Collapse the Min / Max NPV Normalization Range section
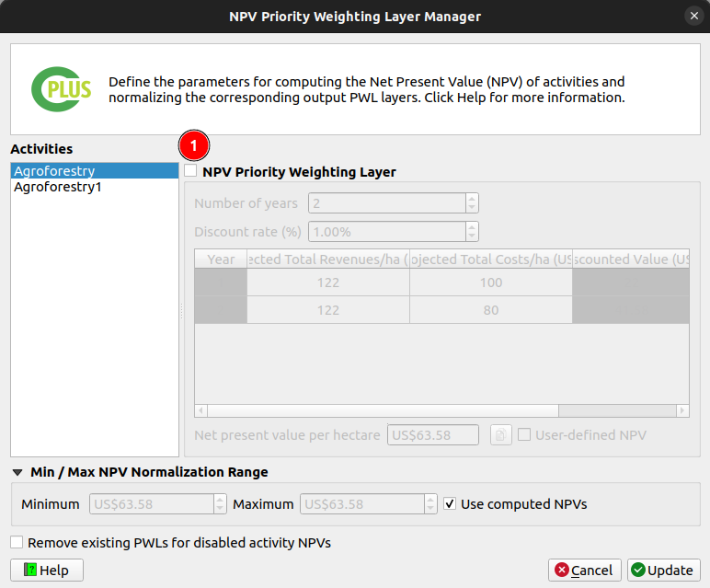The width and height of the screenshot is (710, 588). point(17,472)
